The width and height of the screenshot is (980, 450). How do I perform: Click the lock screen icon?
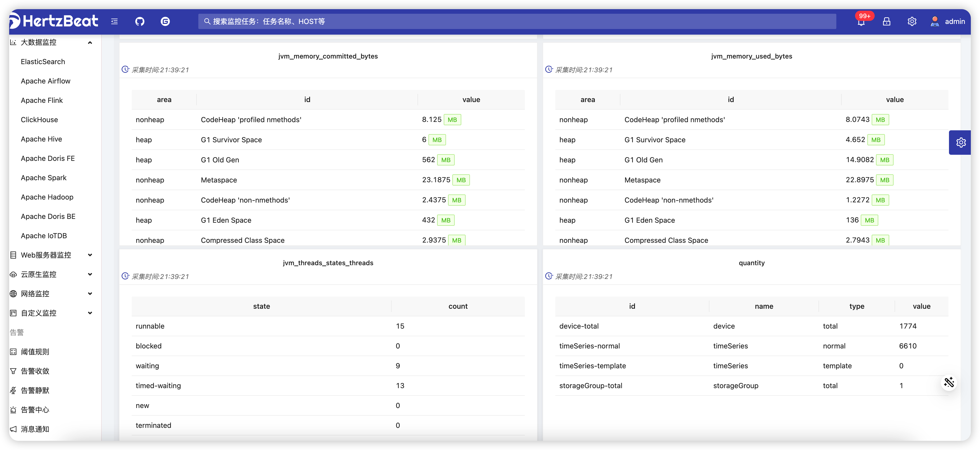tap(886, 22)
